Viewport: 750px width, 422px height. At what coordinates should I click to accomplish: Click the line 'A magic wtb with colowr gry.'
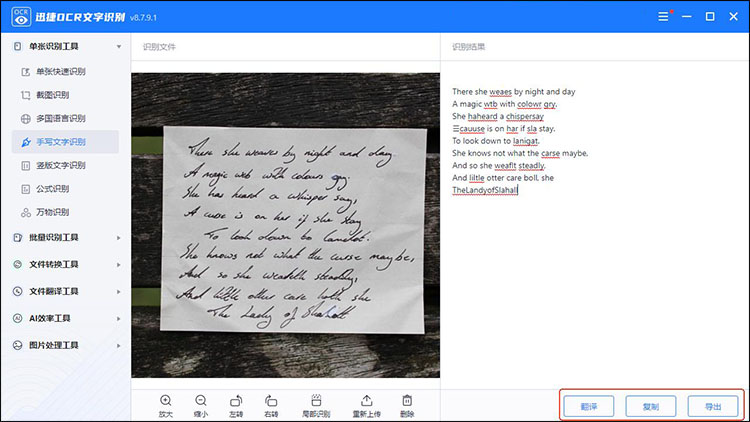point(505,104)
